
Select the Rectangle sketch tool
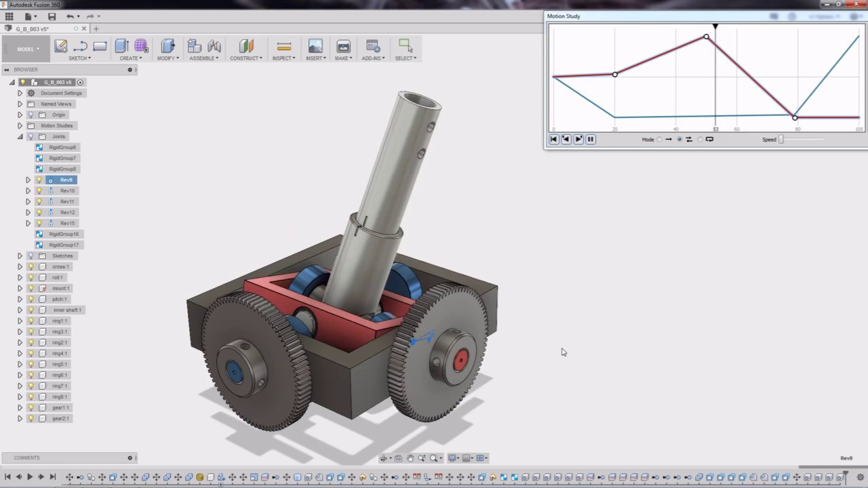point(100,46)
